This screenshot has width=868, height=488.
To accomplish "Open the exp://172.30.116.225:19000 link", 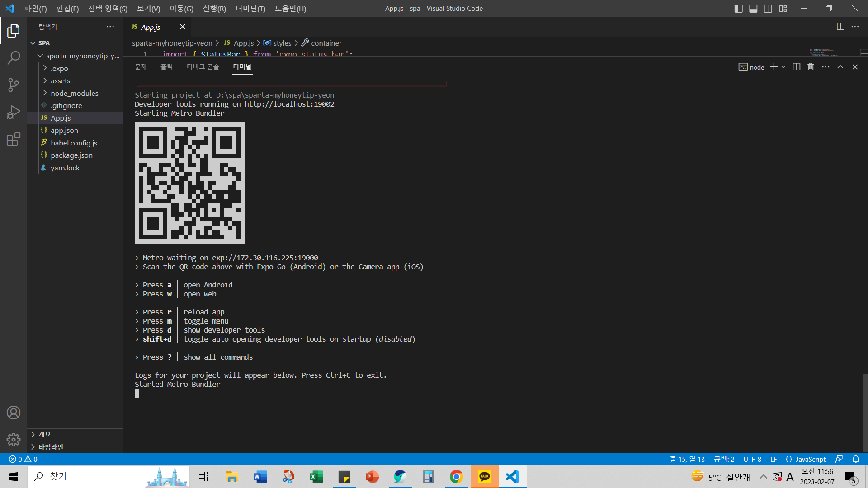I will point(265,258).
